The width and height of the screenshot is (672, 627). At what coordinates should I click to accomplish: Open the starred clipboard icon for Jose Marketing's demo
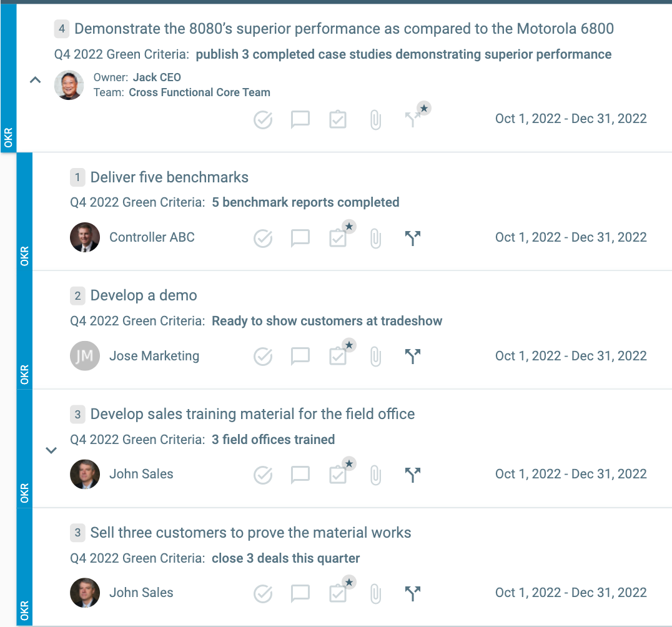338,355
